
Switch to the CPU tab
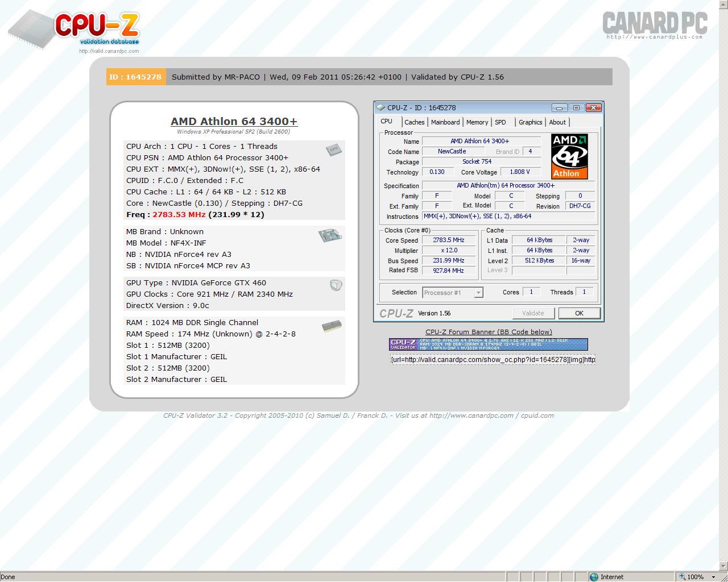(x=387, y=121)
